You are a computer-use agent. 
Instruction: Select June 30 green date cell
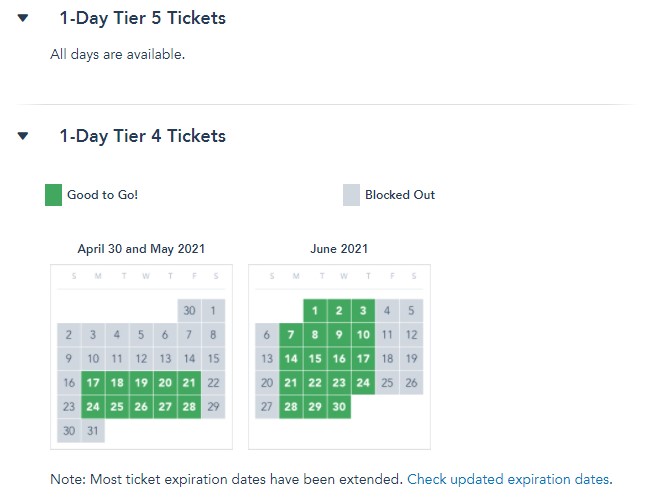(339, 407)
